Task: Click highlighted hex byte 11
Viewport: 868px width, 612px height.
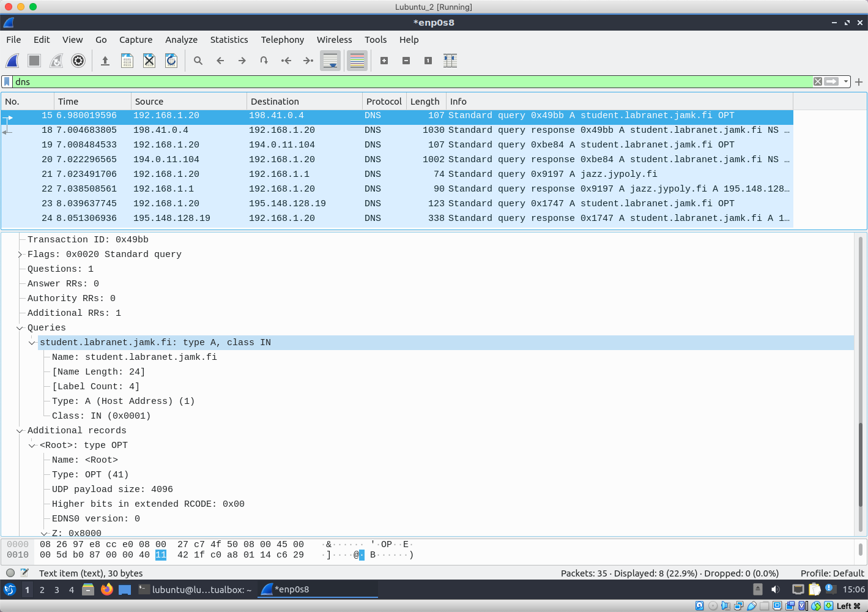Action: click(x=161, y=555)
